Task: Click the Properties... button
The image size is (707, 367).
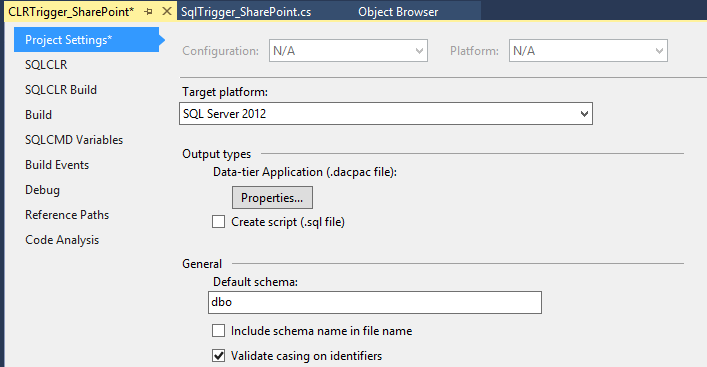Action: pos(272,197)
